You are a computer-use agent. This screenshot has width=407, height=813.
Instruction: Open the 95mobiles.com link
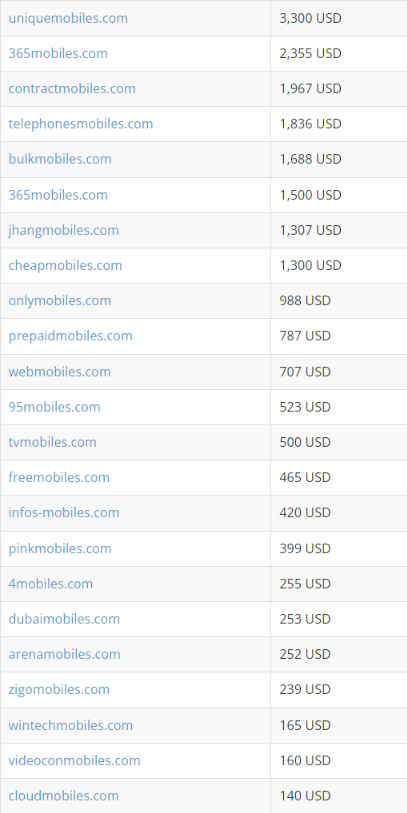[x=54, y=408]
